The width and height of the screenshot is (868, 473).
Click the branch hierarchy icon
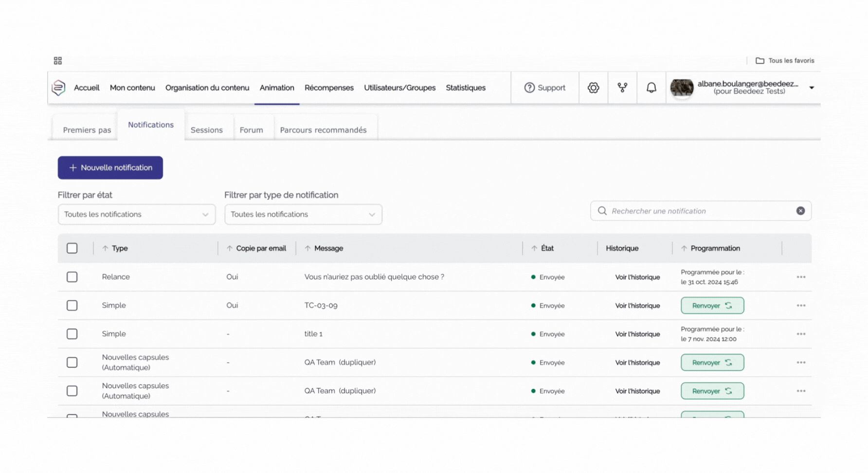pyautogui.click(x=622, y=88)
